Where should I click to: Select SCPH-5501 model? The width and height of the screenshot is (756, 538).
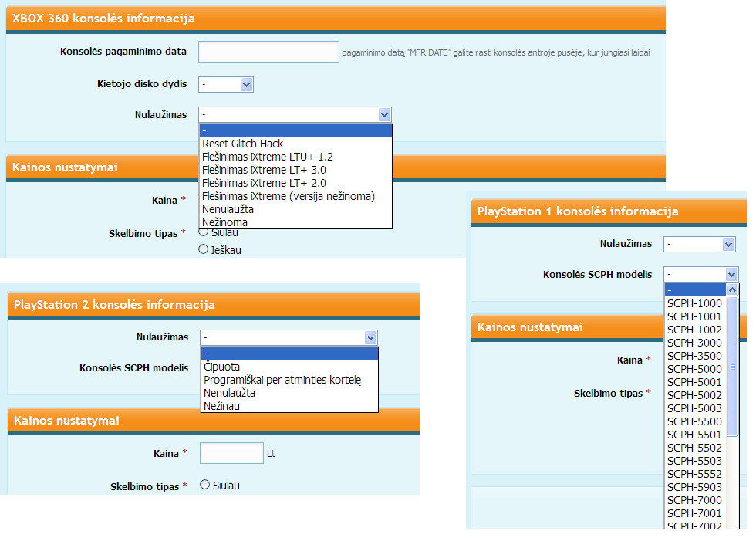pos(695,435)
